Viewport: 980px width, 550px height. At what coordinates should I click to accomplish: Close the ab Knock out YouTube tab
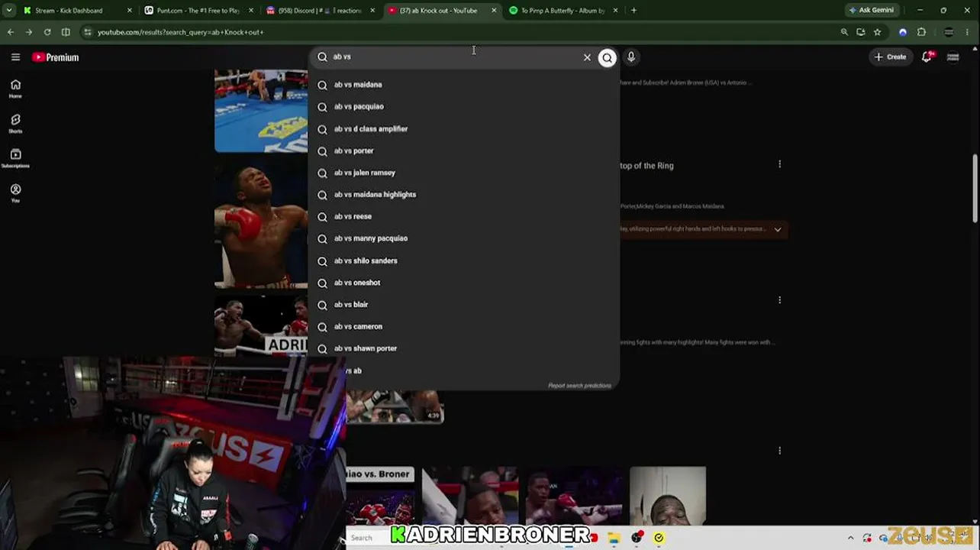[494, 11]
